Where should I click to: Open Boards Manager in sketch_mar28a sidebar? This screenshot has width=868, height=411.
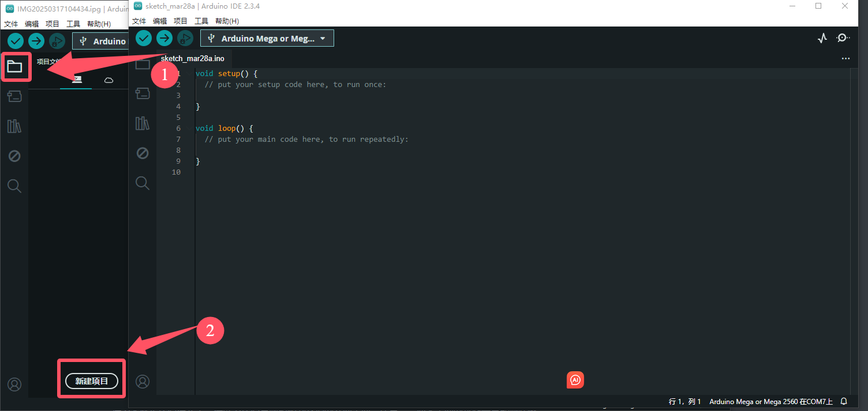143,93
